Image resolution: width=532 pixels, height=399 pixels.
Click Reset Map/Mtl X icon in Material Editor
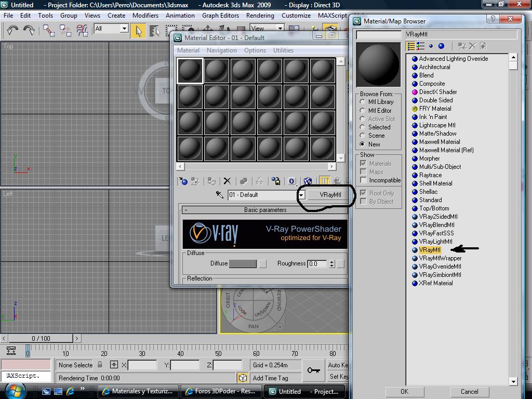227,181
